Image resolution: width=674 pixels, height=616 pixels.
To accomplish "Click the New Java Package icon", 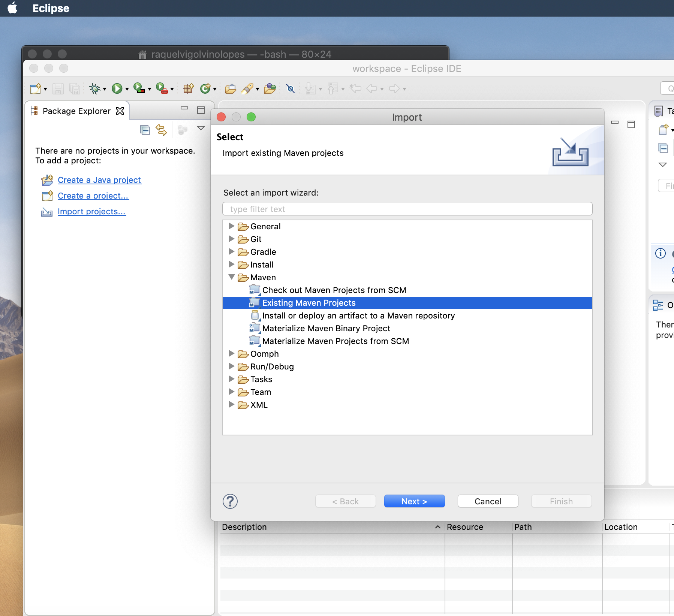I will (188, 89).
